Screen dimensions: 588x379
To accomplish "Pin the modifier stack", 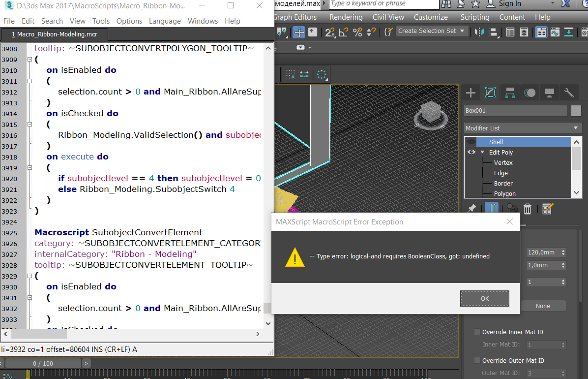I will pyautogui.click(x=471, y=209).
